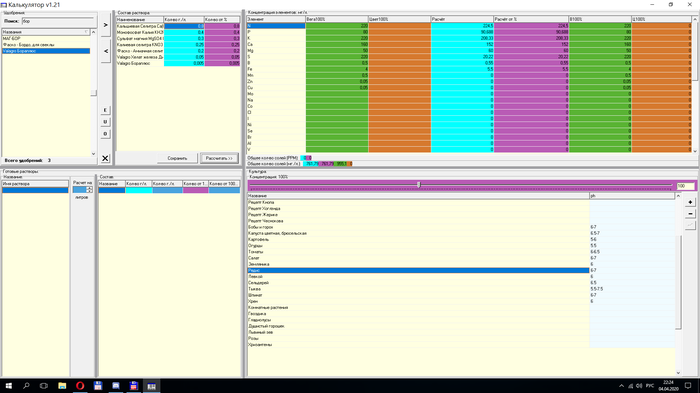This screenshot has width=700, height=393.
Task: Click the Рассчитать >> button
Action: pyautogui.click(x=219, y=158)
